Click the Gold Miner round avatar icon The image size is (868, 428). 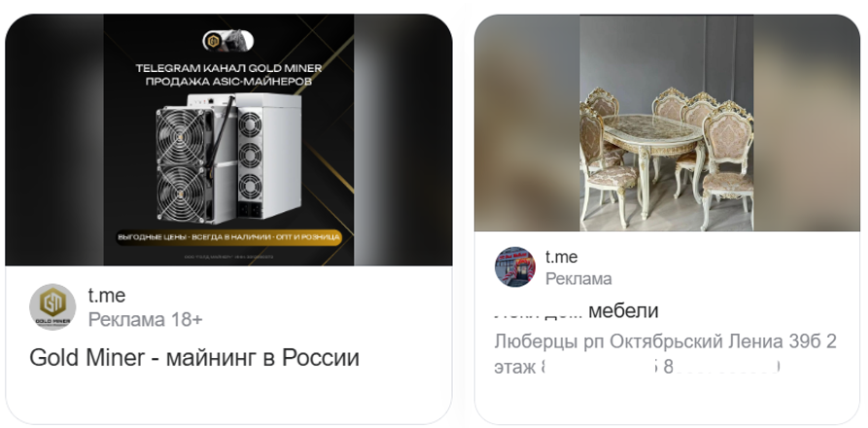click(x=52, y=306)
